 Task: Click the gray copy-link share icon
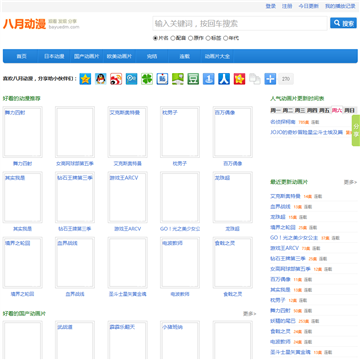pos(255,79)
